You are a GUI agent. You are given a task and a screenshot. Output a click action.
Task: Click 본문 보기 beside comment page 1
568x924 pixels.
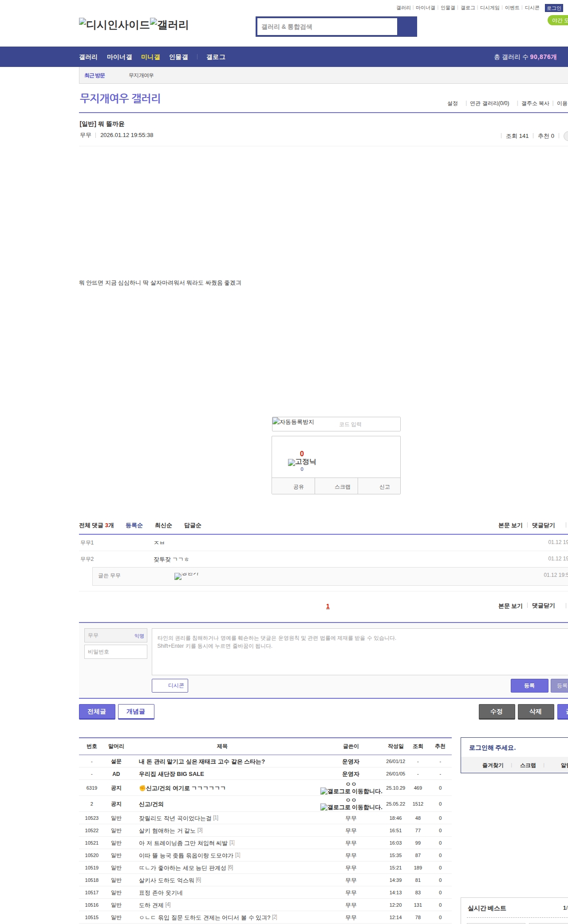coord(510,606)
